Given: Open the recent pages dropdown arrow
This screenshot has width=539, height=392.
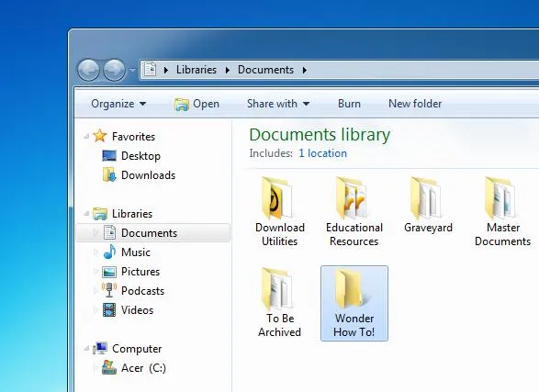Looking at the screenshot, I should point(132,70).
